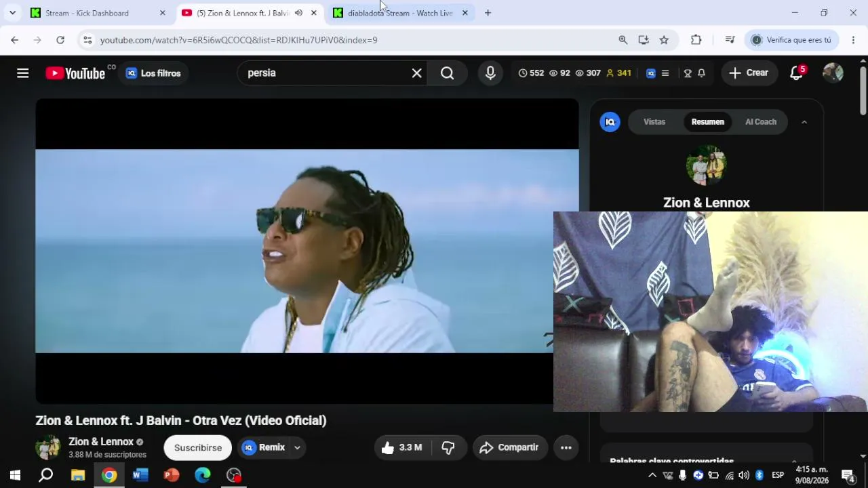Open more actions three-dot menu
Viewport: 868px width, 488px height.
click(566, 447)
